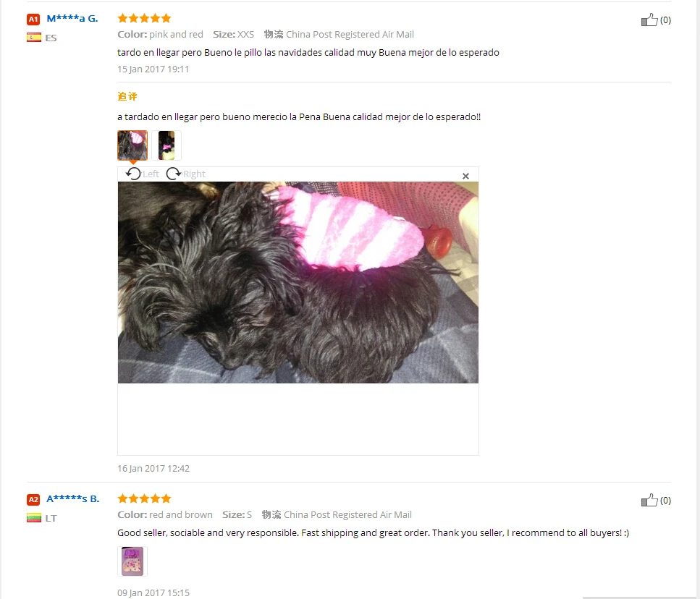Open the second thumbnail with the pink bow

(x=166, y=145)
